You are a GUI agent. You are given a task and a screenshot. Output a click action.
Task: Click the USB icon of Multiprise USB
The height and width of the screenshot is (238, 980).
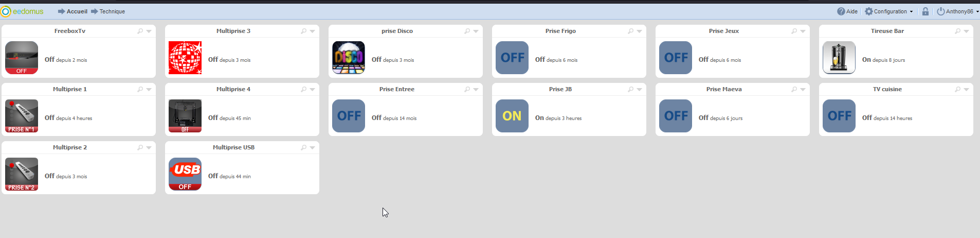click(x=185, y=174)
